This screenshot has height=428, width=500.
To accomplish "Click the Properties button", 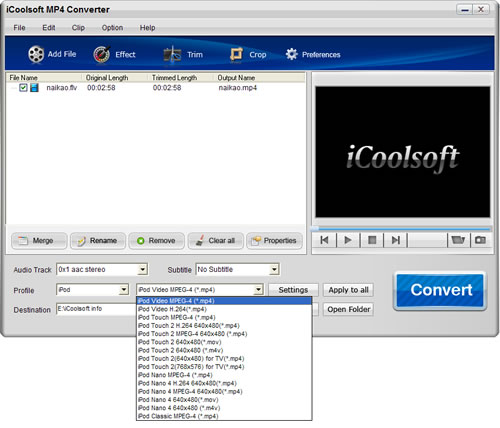I will click(274, 241).
